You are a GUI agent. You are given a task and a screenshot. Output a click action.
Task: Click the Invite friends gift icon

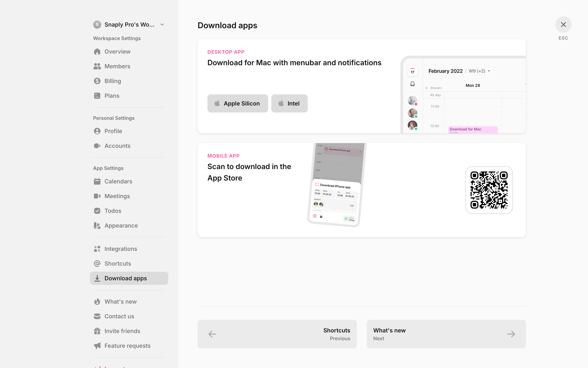click(97, 331)
